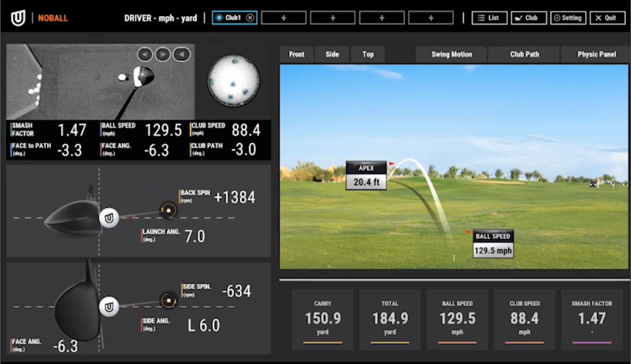Select the TOTAL 184.9 yard tile
Screen dimensions: 631x364
coord(390,319)
